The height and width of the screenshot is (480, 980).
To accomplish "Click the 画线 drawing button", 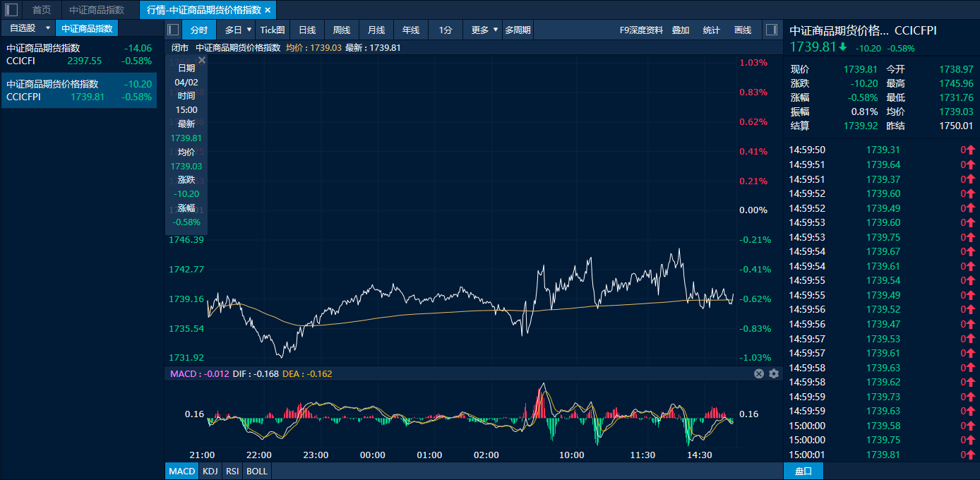I will click(743, 30).
